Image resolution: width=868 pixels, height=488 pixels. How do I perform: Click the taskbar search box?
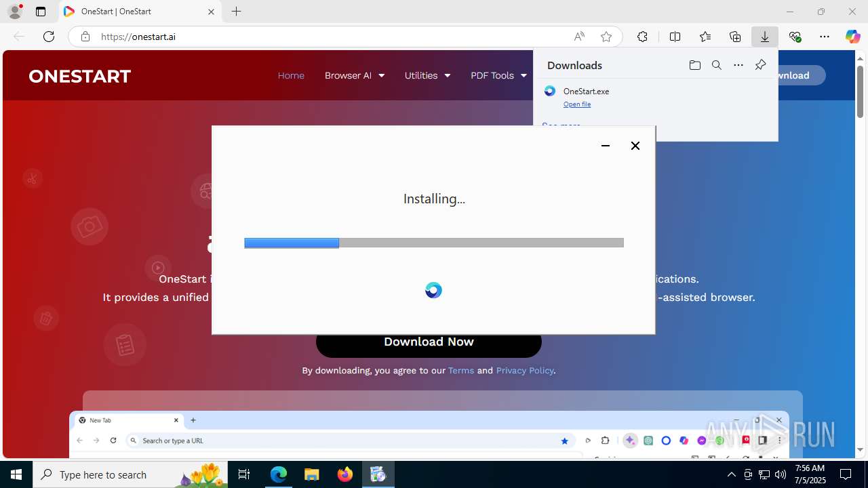click(130, 474)
